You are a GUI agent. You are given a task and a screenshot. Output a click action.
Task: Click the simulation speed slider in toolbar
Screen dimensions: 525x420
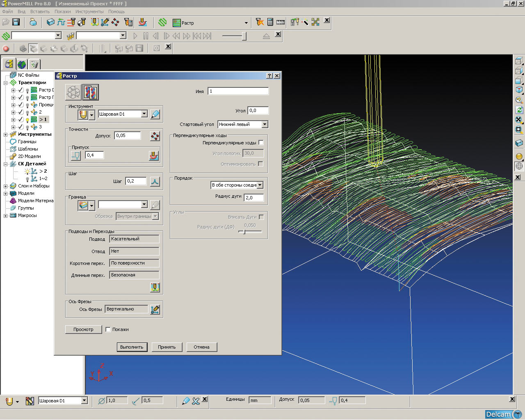(244, 36)
